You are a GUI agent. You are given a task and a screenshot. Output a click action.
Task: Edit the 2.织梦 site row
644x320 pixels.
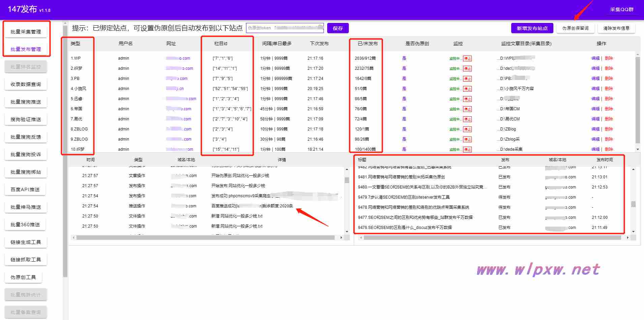(595, 68)
